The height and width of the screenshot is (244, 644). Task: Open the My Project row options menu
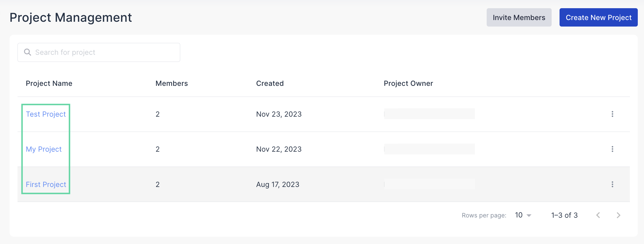612,149
